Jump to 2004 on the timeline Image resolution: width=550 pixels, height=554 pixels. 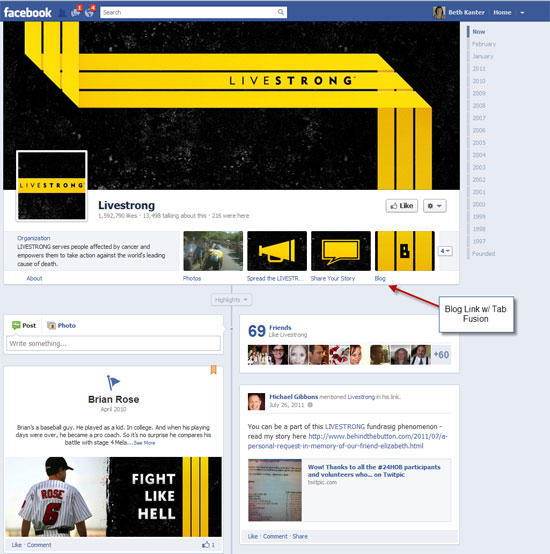pos(479,155)
